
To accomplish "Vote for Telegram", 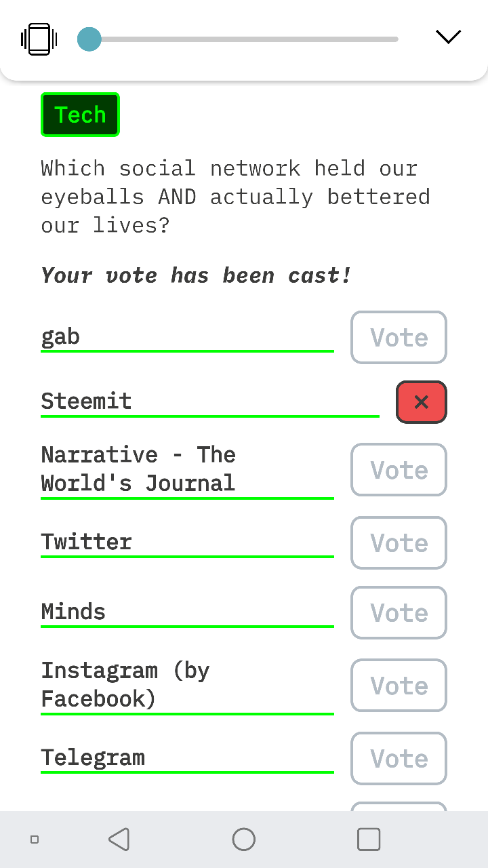I will point(399,759).
